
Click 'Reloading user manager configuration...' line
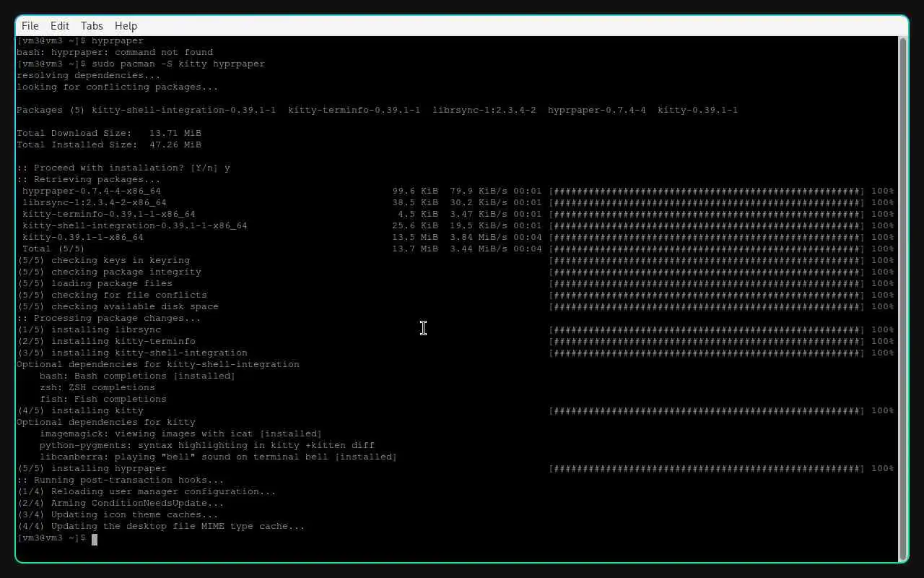tap(147, 491)
